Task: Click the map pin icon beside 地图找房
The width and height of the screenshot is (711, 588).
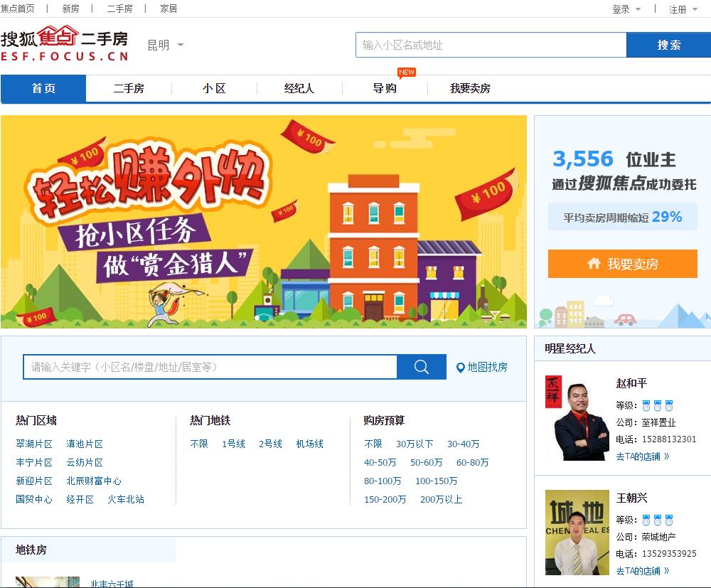Action: pyautogui.click(x=460, y=368)
